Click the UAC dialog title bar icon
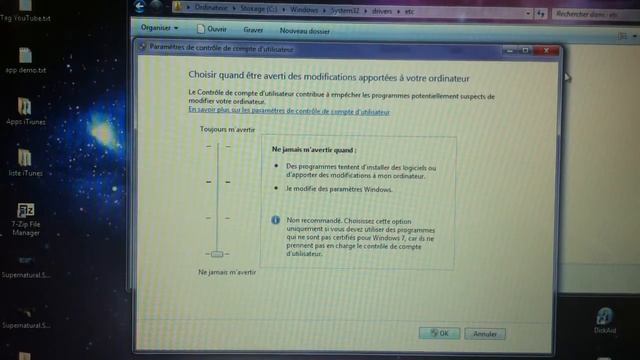The height and width of the screenshot is (360, 640). 142,47
